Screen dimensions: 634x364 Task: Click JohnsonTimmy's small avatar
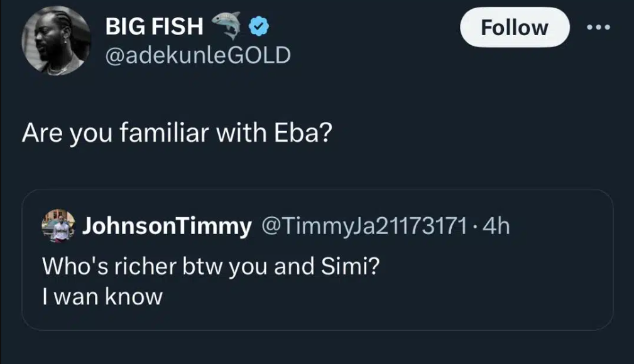58,226
